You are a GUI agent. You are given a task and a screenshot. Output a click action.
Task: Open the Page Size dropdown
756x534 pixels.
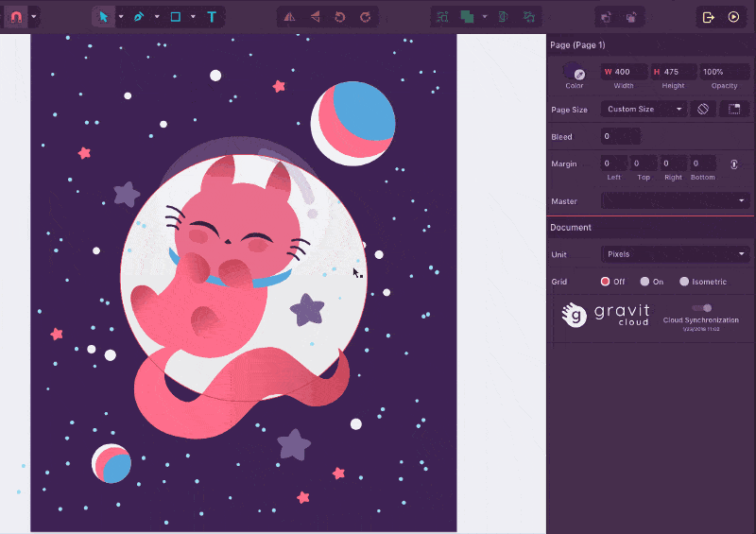(644, 110)
